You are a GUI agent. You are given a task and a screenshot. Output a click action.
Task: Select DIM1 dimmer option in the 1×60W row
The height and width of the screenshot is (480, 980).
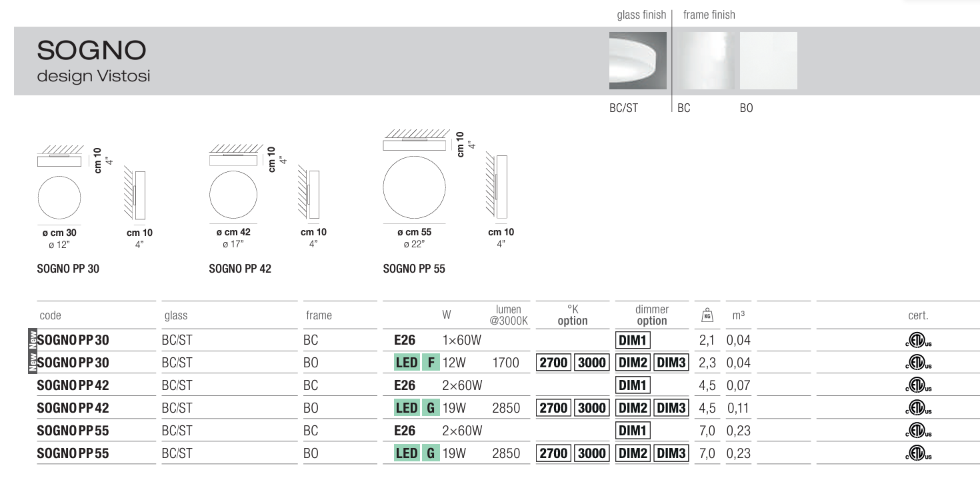633,341
